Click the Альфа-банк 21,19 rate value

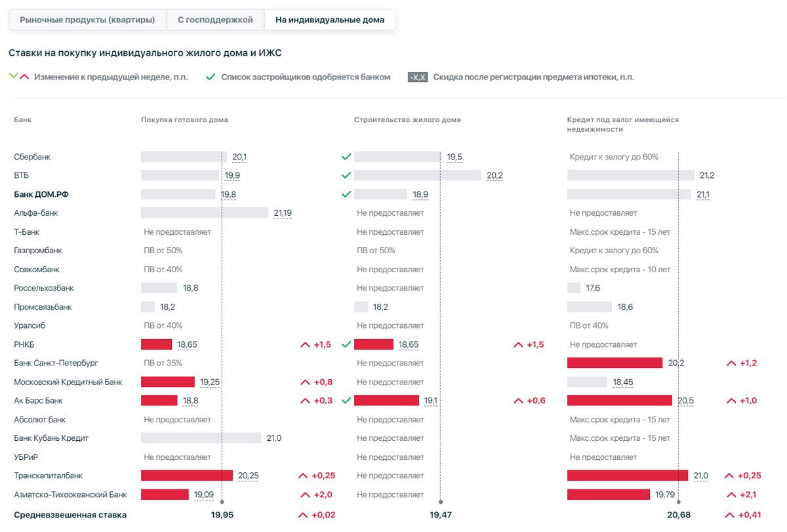(283, 213)
